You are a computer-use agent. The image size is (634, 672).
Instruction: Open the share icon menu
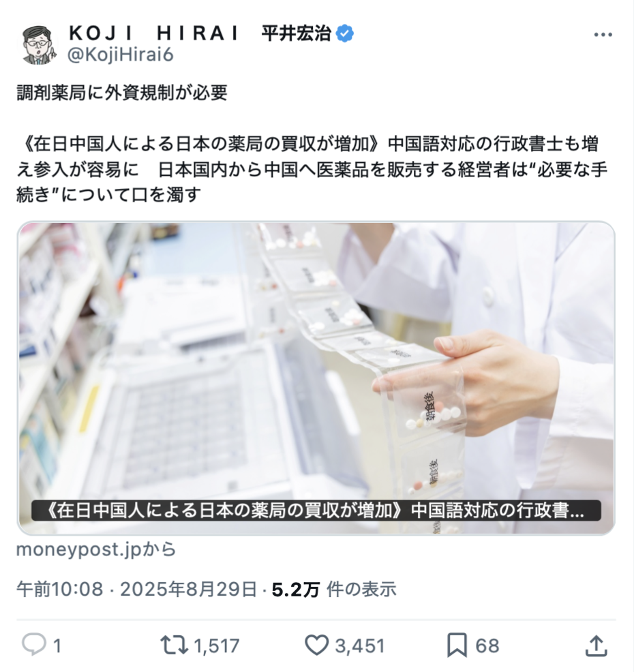point(597,645)
